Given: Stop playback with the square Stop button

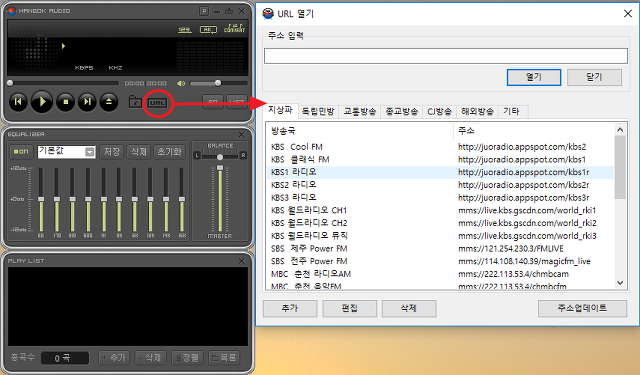Looking at the screenshot, I should (x=65, y=102).
